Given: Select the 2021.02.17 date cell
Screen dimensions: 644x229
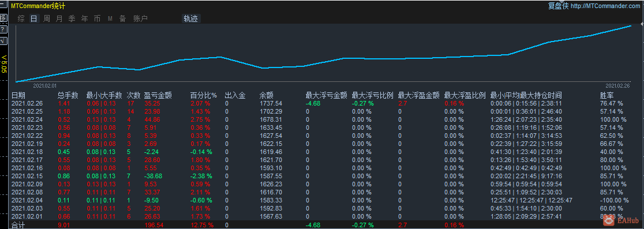Looking at the screenshot, I should (x=27, y=160).
